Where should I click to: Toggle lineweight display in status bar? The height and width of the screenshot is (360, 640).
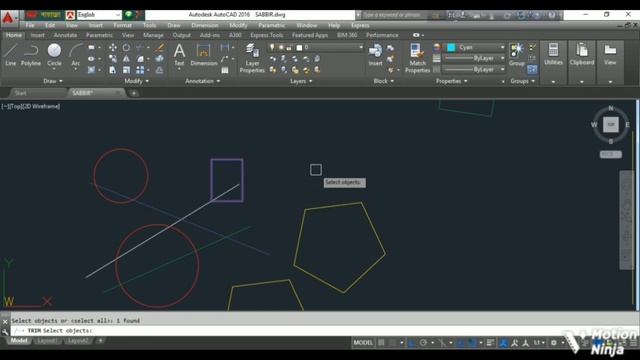point(491,343)
